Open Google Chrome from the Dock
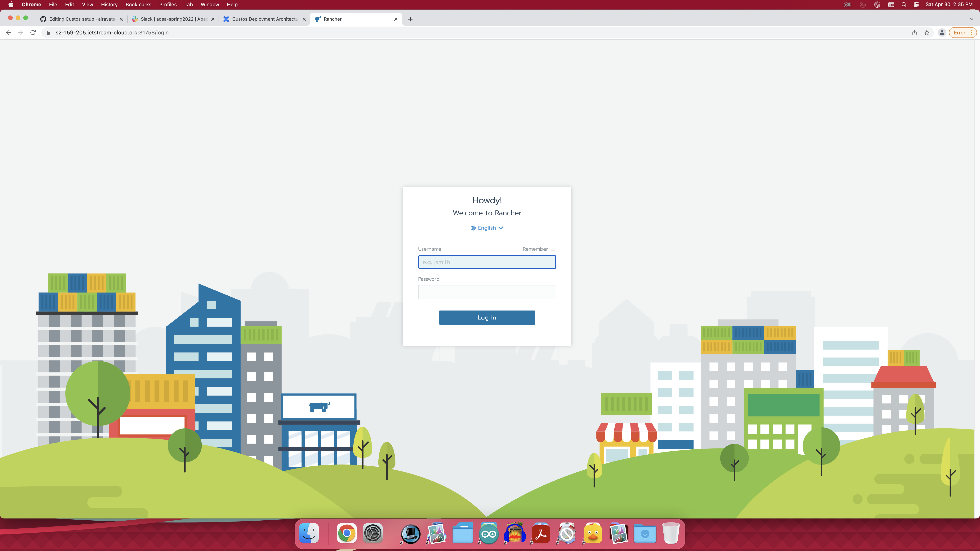Image resolution: width=980 pixels, height=551 pixels. point(347,534)
